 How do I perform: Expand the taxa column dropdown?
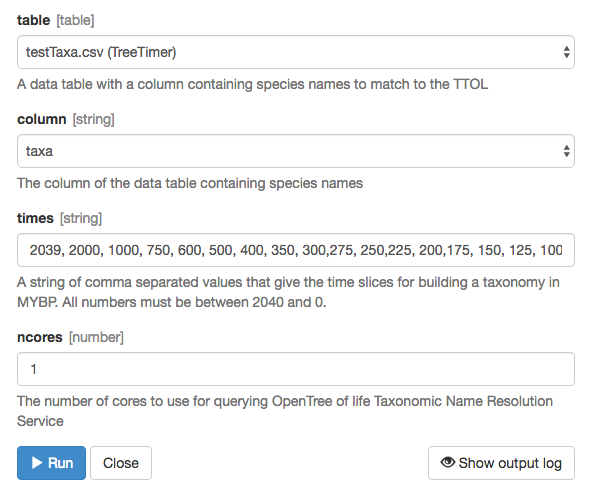coord(296,151)
